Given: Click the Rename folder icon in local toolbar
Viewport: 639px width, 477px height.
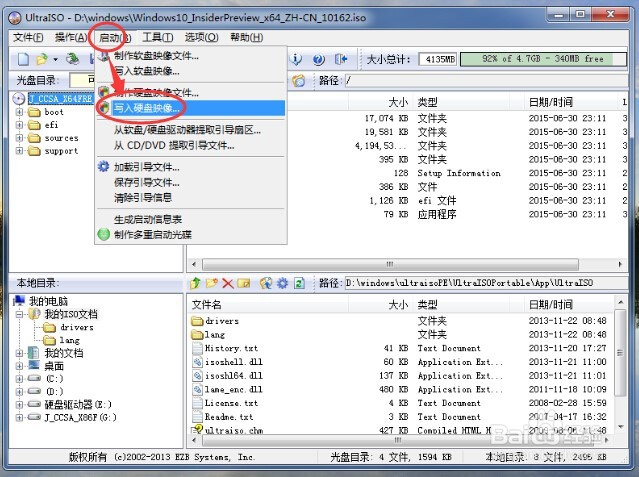Looking at the screenshot, I should (243, 283).
